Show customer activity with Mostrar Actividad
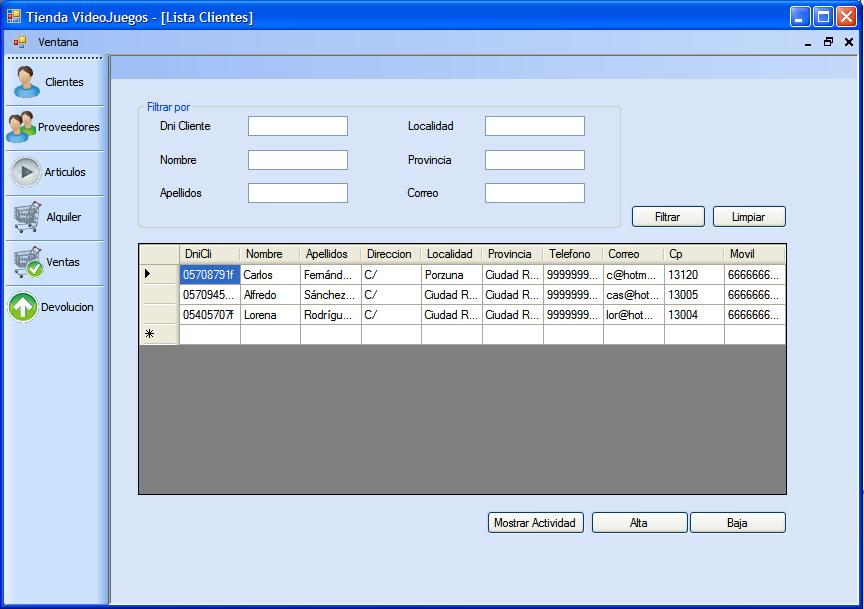This screenshot has width=864, height=609. [535, 522]
